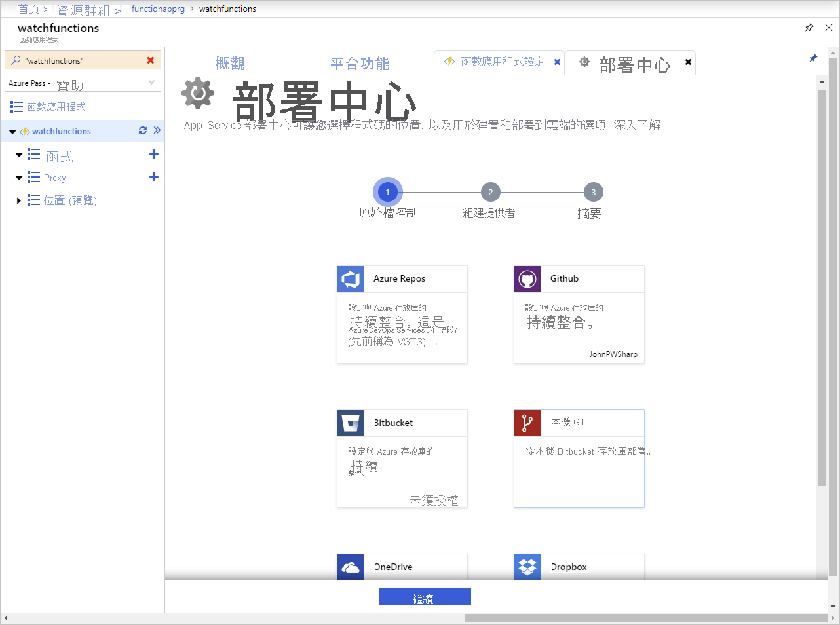Click the horizontal scrollbar at bottom
Screen dimensions: 840x625
pos(645,618)
